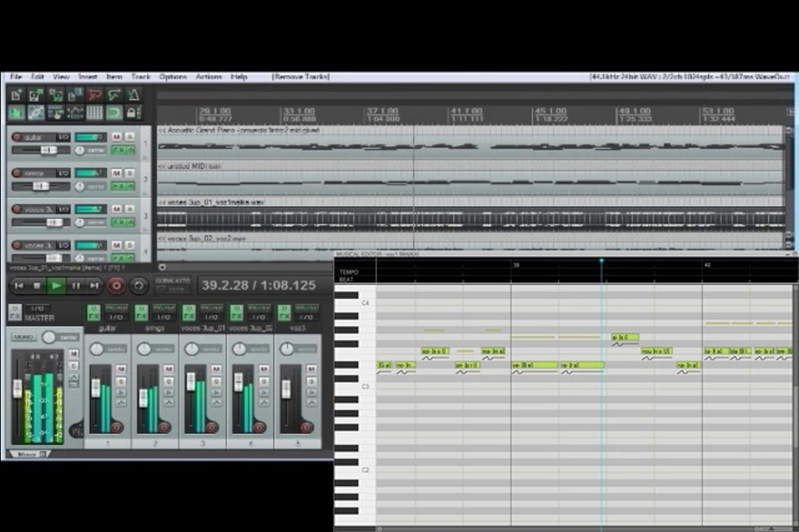Open the Options menu
This screenshot has height=532, width=799.
point(173,77)
